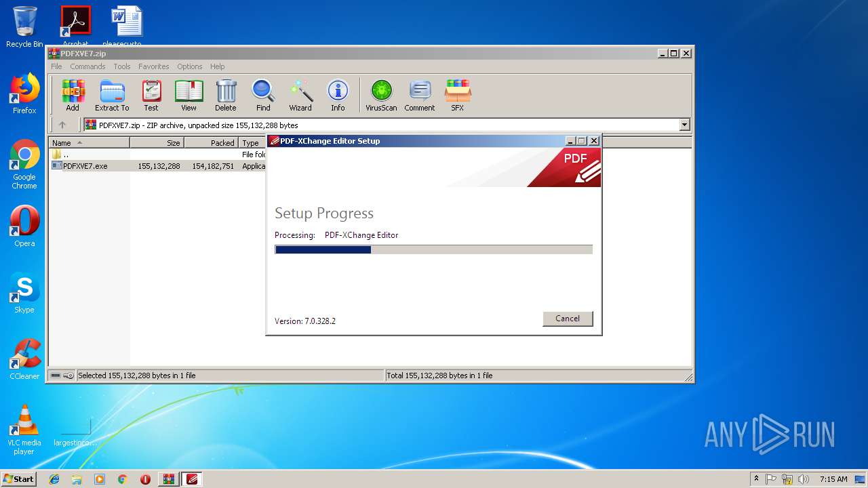The height and width of the screenshot is (488, 868).
Task: Open Windows Media Player from the taskbar
Action: (x=100, y=479)
